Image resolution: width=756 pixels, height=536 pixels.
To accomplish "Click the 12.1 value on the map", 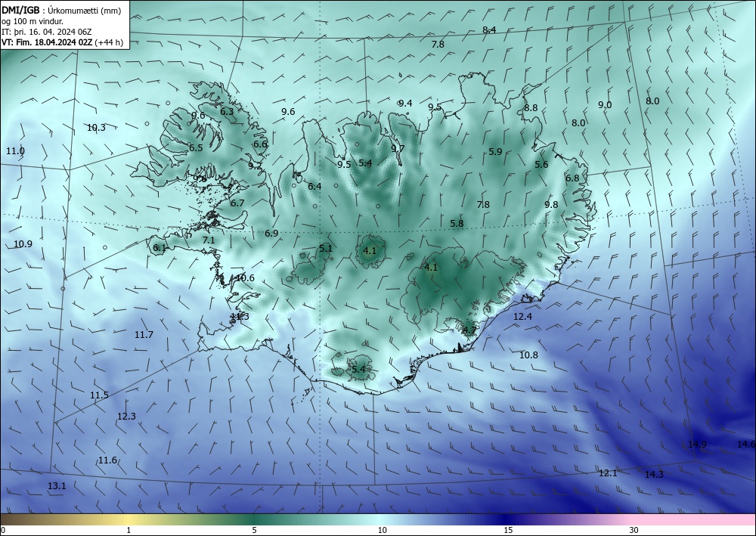I will [608, 473].
